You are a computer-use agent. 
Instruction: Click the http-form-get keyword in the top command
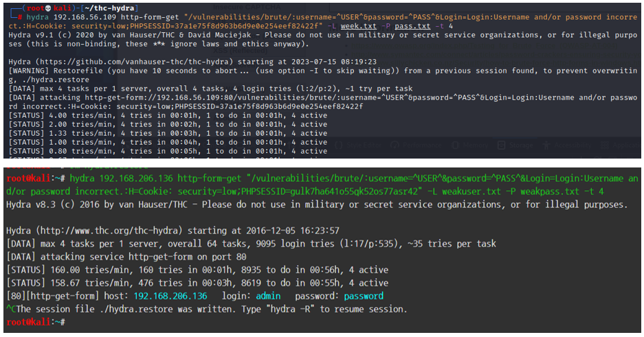click(x=151, y=17)
